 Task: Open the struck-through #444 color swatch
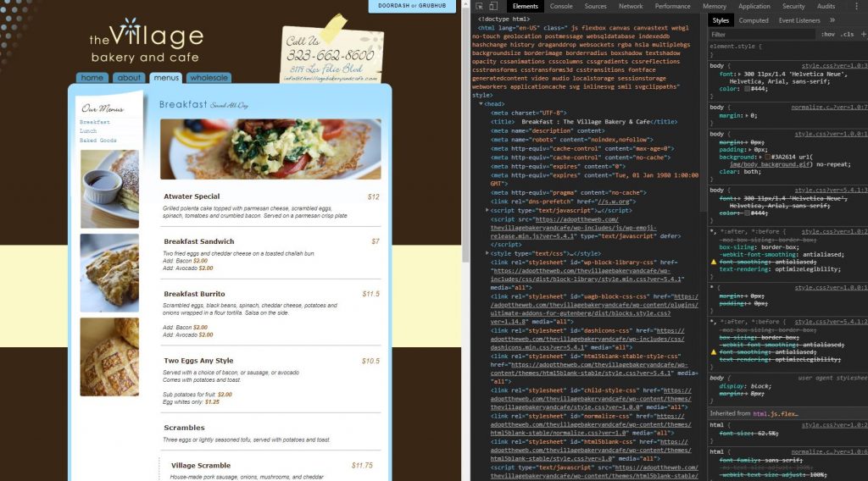[x=747, y=213]
